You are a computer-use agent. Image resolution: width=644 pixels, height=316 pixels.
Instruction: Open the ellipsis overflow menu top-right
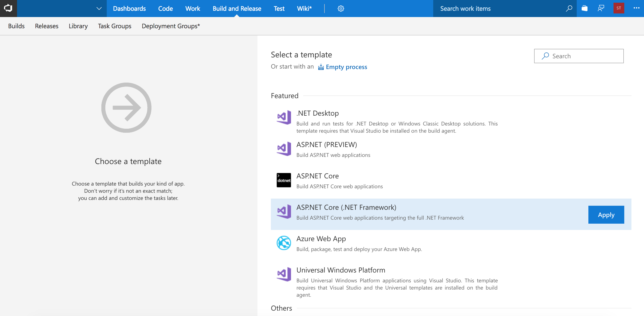637,8
